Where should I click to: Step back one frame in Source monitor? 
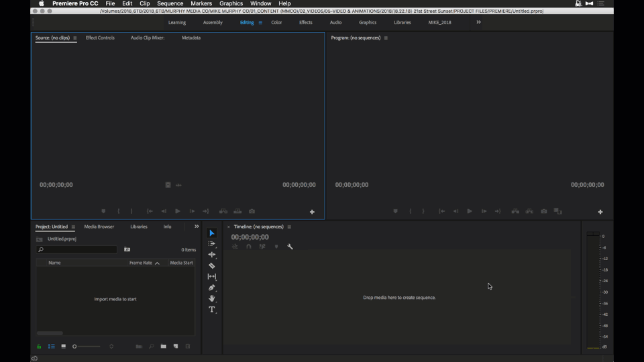[x=164, y=211]
